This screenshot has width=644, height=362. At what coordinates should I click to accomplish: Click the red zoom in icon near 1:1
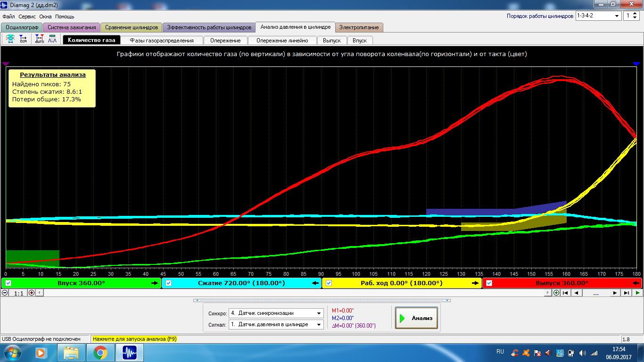pyautogui.click(x=32, y=293)
